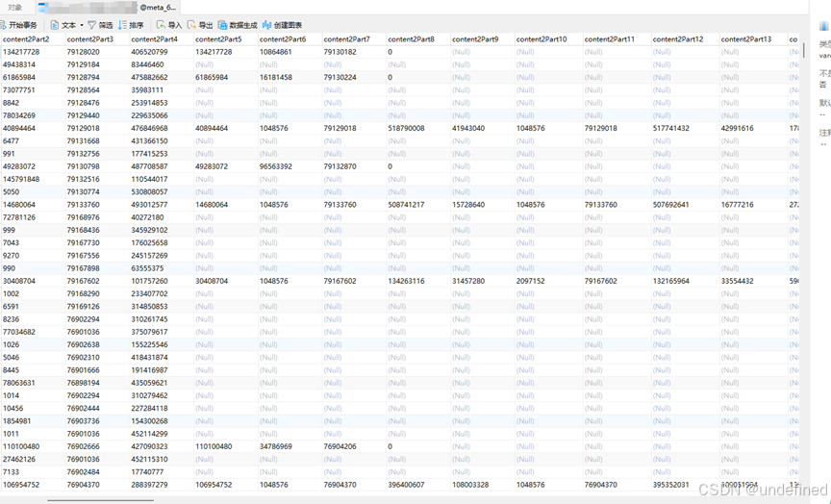Switch to the 对象 (Objects) tab
This screenshot has width=831, height=504.
[x=15, y=7]
